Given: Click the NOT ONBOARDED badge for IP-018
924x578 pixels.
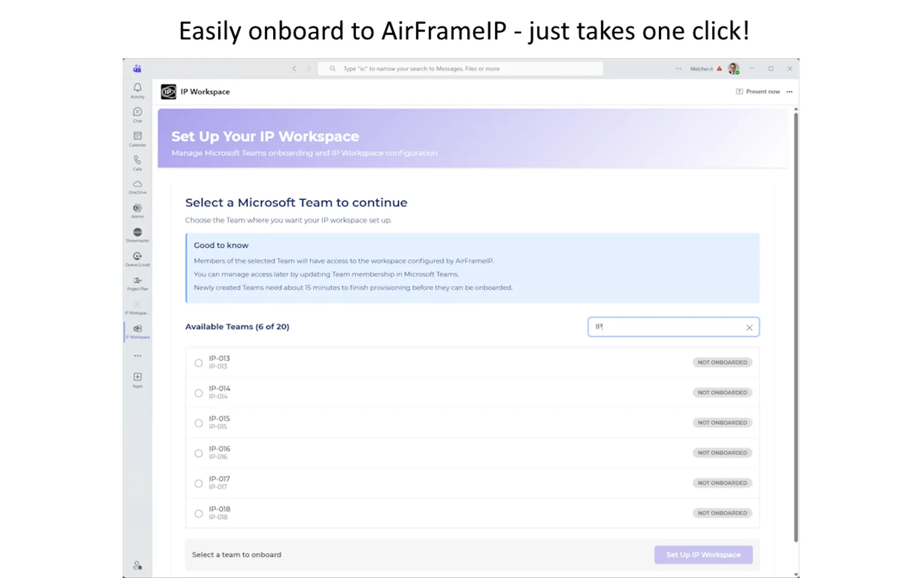Looking at the screenshot, I should [722, 513].
